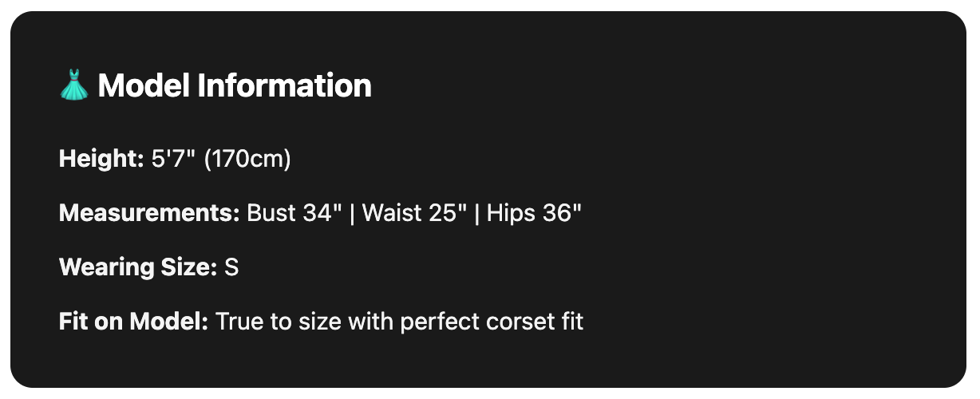Click the "(170cm)" metric height text
980x399 pixels.
[x=247, y=159]
